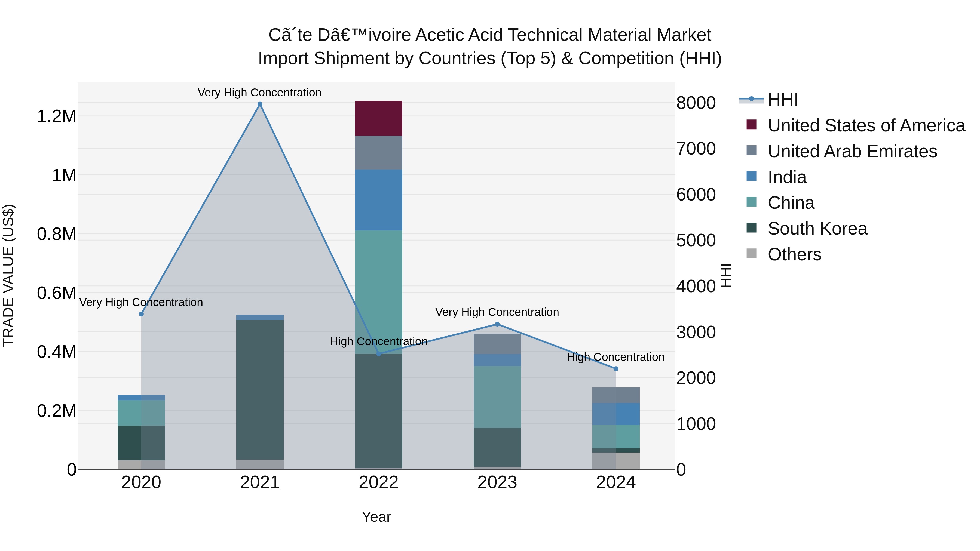Click the 2021 'Very High Concentration' annotation
This screenshot has height=551, width=980.
pyautogui.click(x=259, y=93)
